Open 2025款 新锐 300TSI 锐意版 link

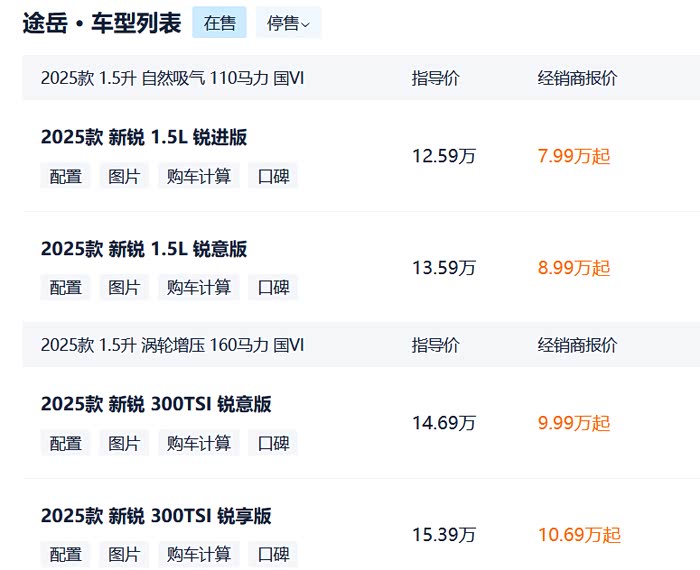pyautogui.click(x=156, y=404)
